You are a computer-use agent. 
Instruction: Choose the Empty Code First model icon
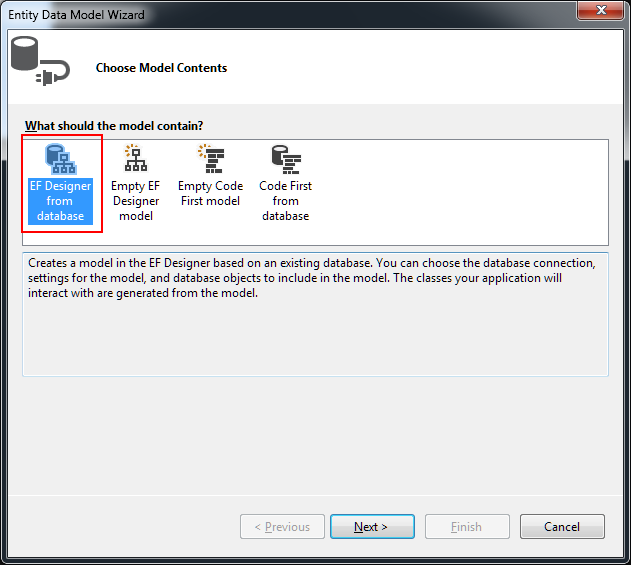(x=211, y=159)
